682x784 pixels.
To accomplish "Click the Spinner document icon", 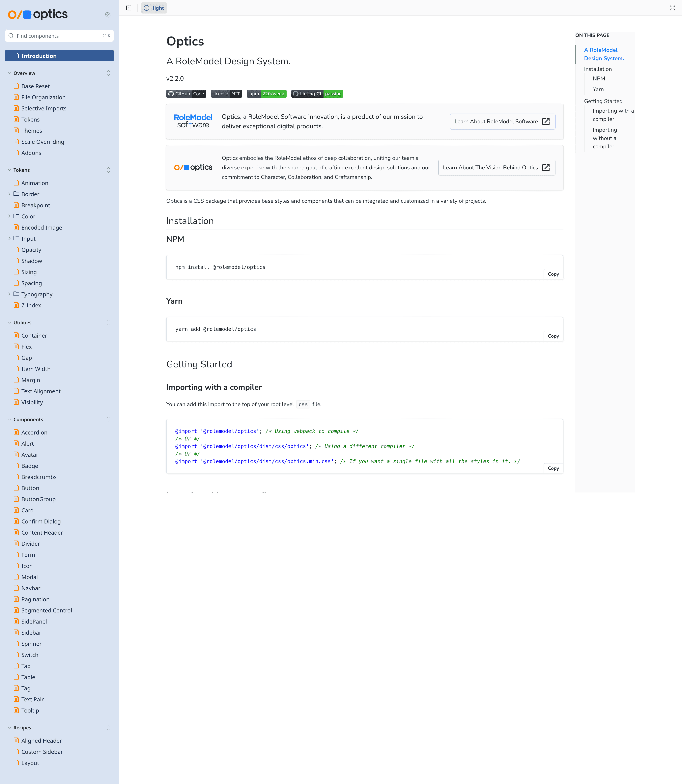I will click(x=16, y=644).
